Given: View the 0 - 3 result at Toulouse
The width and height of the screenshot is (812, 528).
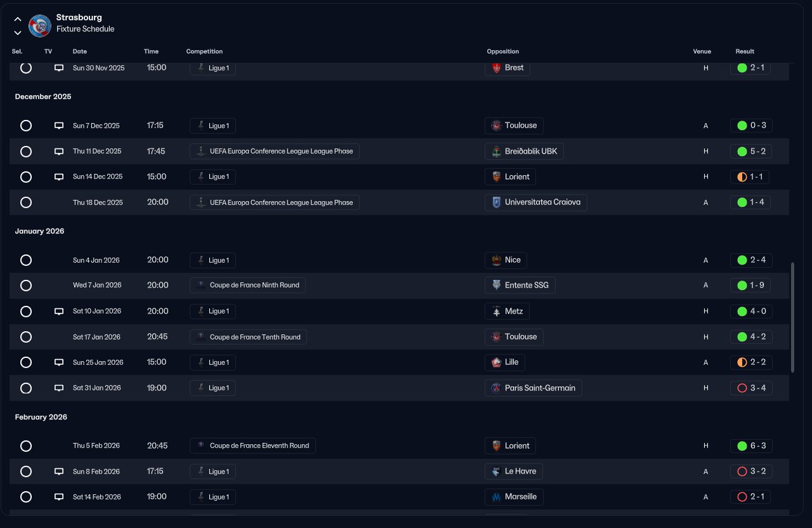Looking at the screenshot, I should 751,126.
